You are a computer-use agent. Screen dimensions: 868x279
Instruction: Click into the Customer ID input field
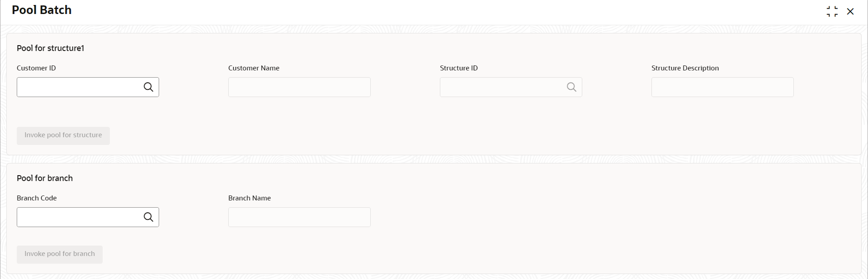(79, 87)
